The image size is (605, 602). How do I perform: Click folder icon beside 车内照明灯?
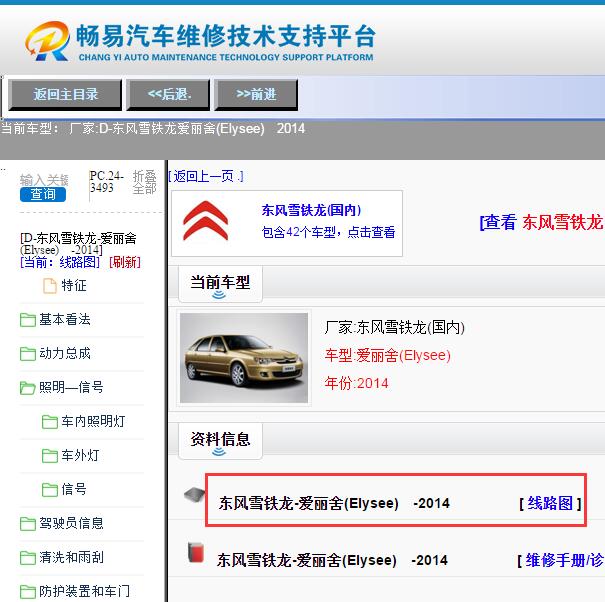50,422
